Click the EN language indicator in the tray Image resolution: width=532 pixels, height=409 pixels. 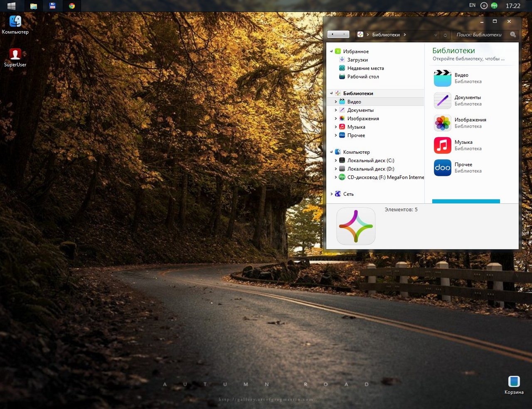click(x=472, y=5)
